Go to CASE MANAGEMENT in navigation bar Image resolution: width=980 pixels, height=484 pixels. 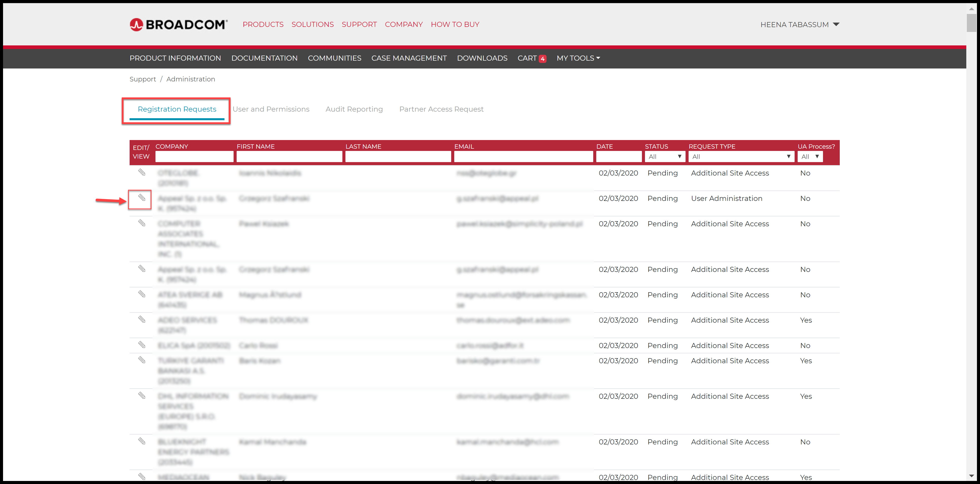pyautogui.click(x=409, y=58)
